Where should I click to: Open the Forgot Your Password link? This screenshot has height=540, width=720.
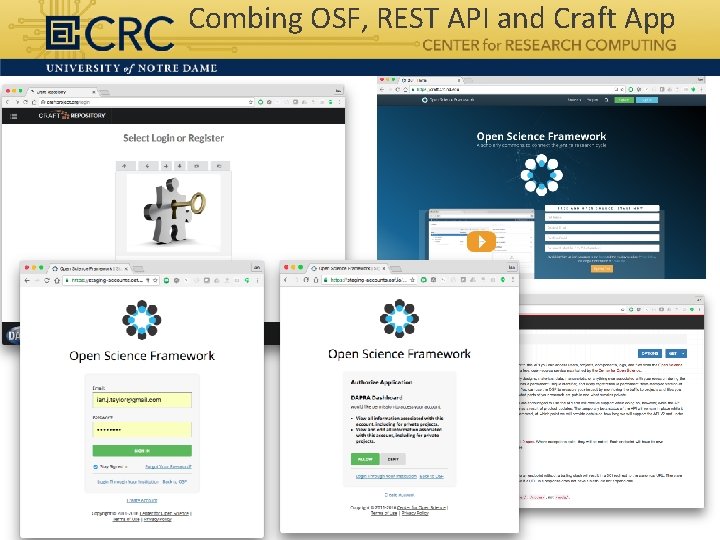(x=168, y=467)
